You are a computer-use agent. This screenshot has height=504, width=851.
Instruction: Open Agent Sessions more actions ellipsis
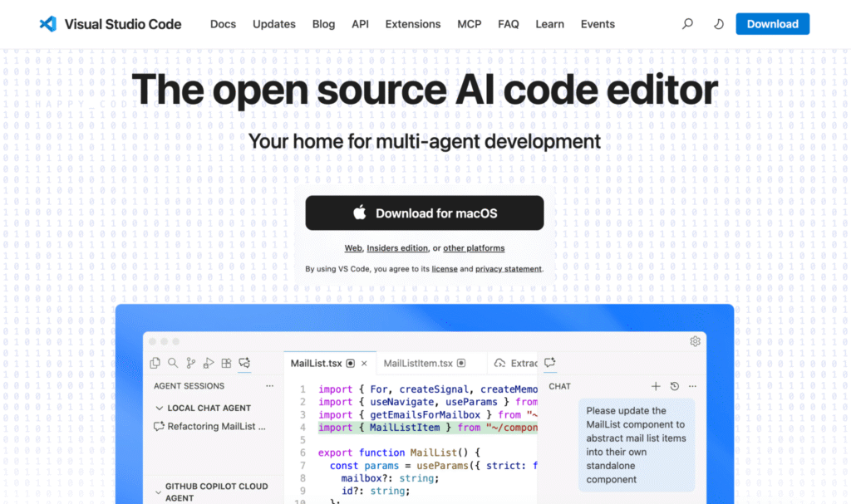tap(269, 386)
